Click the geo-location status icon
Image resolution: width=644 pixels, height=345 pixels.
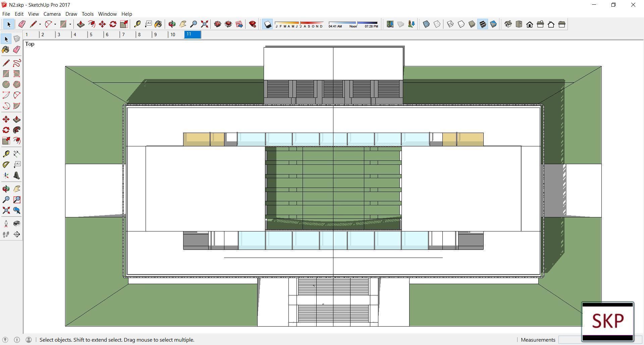(x=5, y=340)
